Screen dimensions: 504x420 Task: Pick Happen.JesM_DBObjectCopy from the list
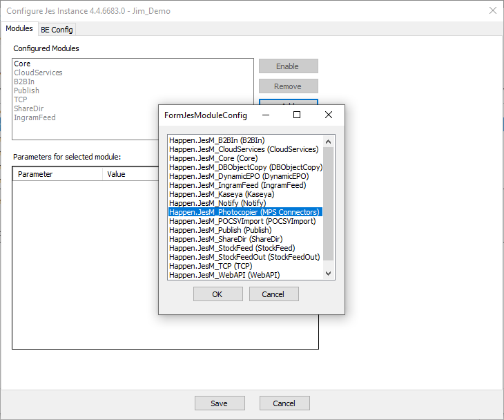coord(246,167)
